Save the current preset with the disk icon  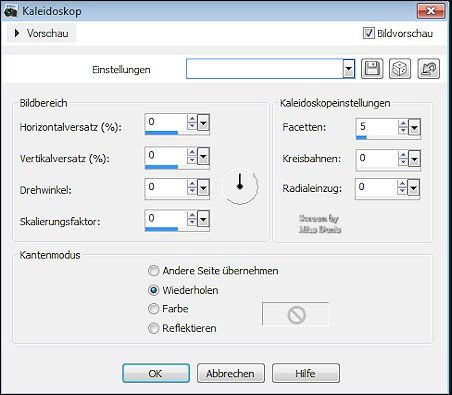click(372, 69)
